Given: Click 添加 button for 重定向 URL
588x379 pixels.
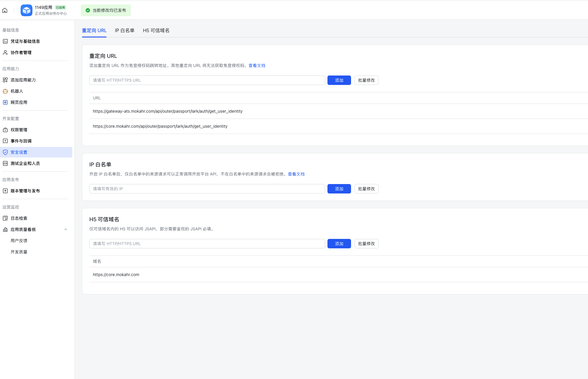Looking at the screenshot, I should click(339, 80).
